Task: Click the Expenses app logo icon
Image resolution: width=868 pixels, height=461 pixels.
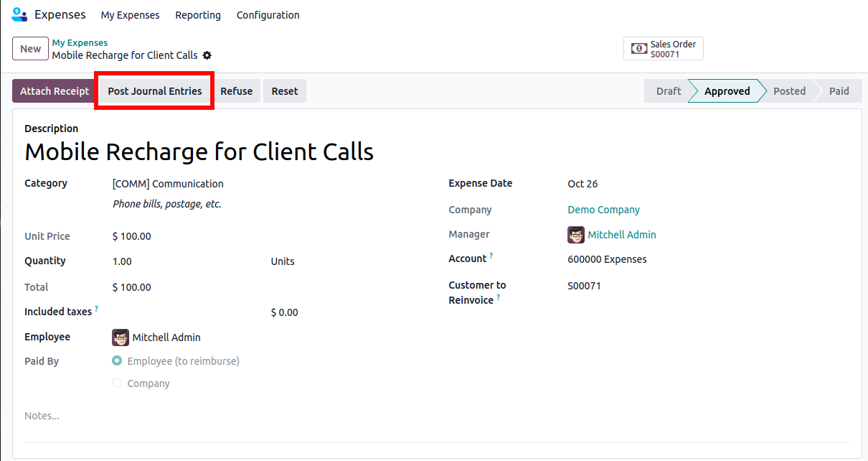Action: click(x=19, y=14)
